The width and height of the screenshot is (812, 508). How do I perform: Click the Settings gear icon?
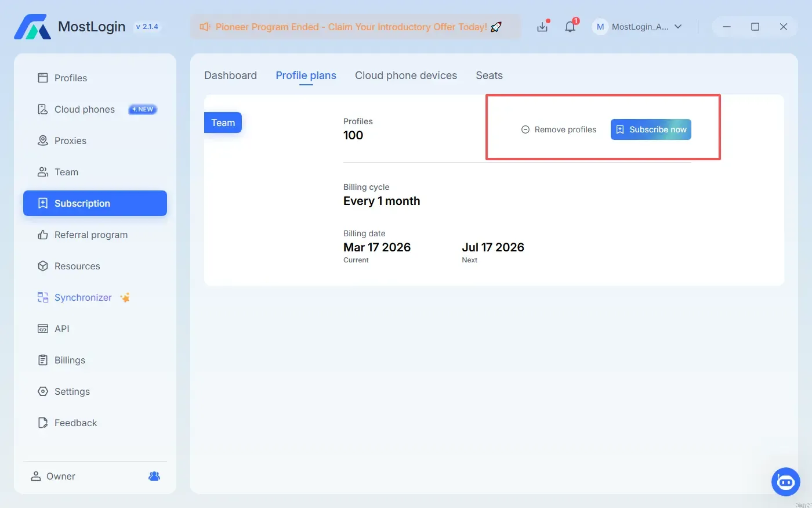(x=43, y=391)
